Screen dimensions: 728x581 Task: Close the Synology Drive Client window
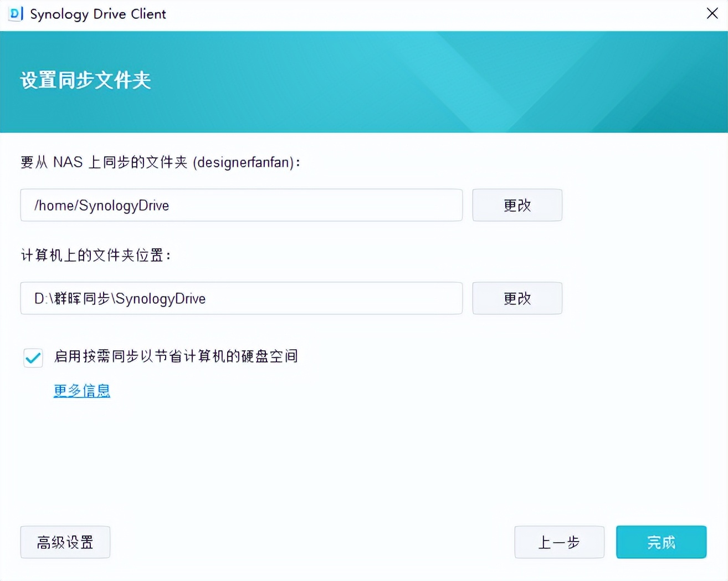point(712,13)
